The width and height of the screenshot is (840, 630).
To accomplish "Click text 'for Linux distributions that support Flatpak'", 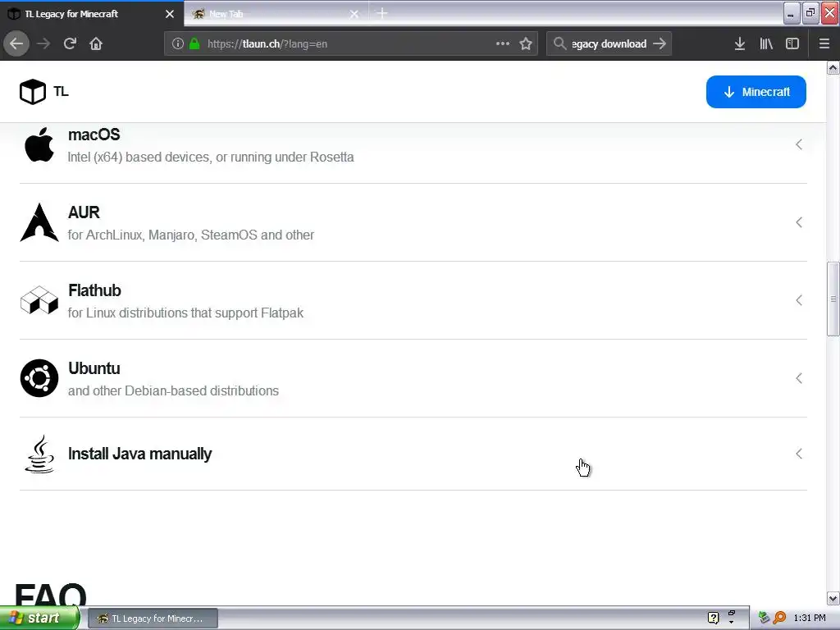I will [x=185, y=313].
